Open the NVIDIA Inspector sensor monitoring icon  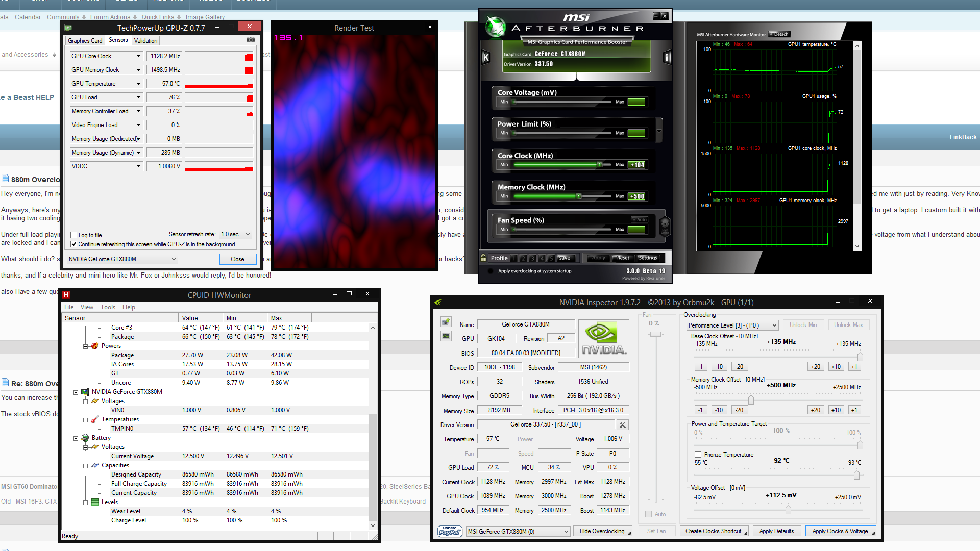(446, 336)
